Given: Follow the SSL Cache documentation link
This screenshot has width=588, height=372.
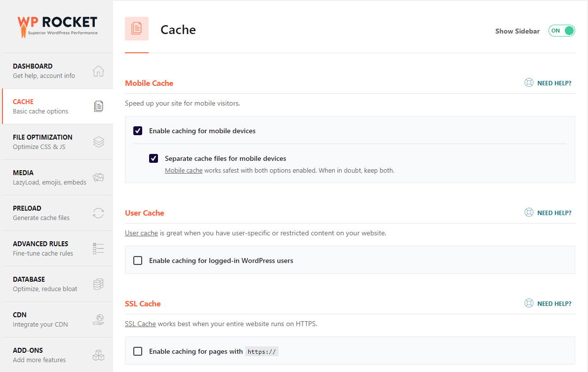Looking at the screenshot, I should point(140,324).
